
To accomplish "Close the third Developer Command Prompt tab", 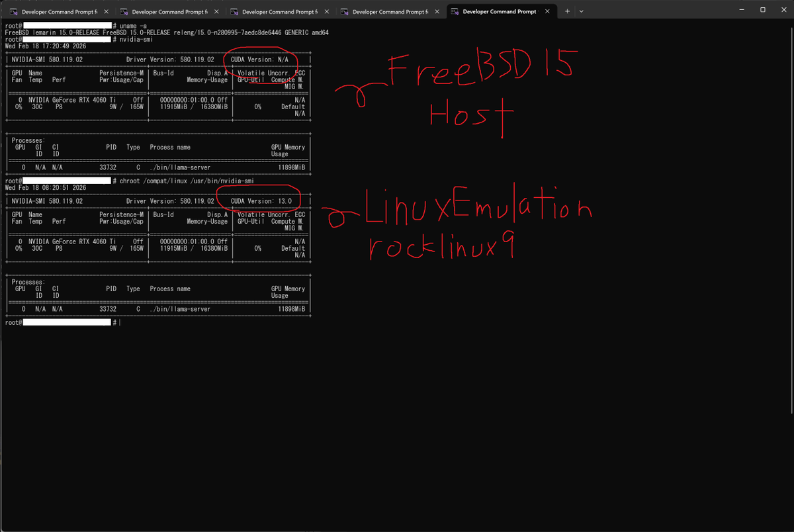I will click(x=326, y=12).
